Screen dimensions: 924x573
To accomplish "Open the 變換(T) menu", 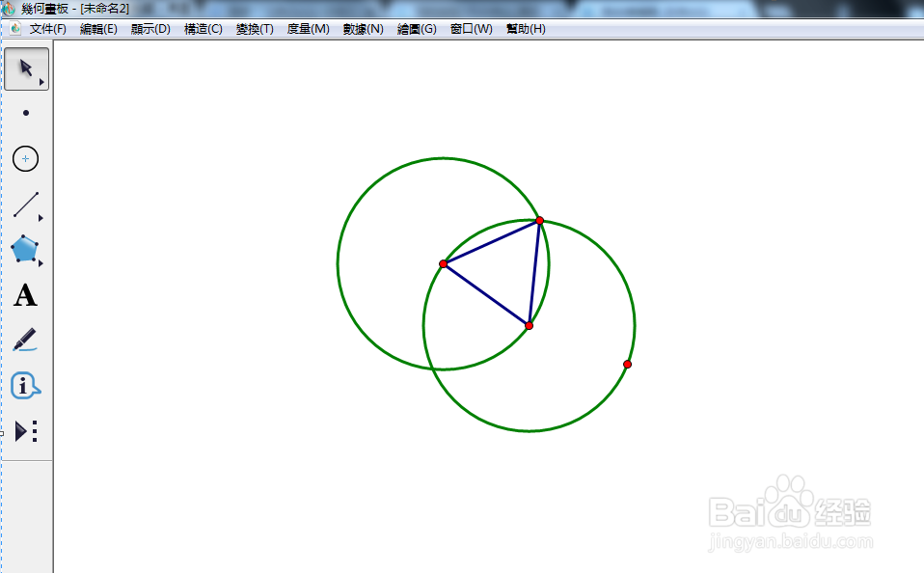I will pos(255,29).
